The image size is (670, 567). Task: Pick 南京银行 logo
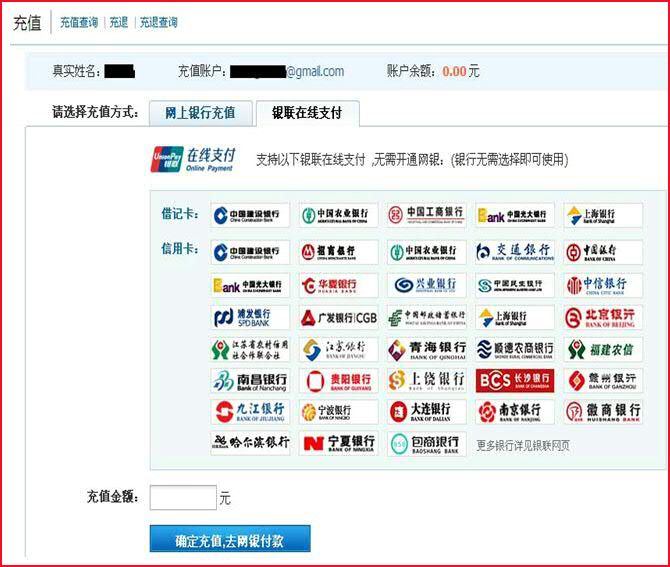(515, 412)
